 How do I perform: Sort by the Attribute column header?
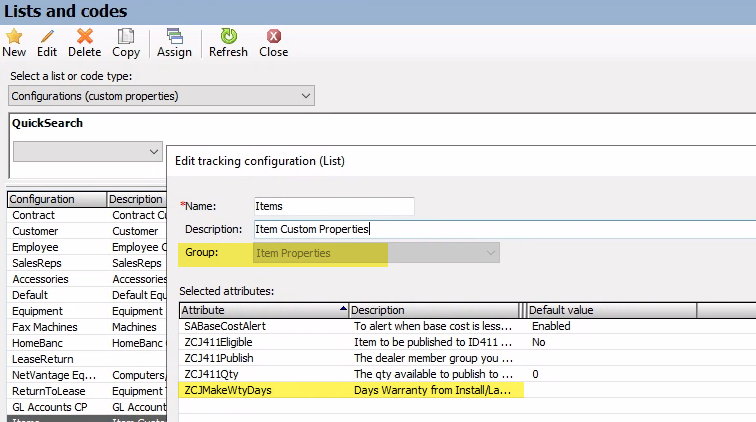(x=264, y=310)
